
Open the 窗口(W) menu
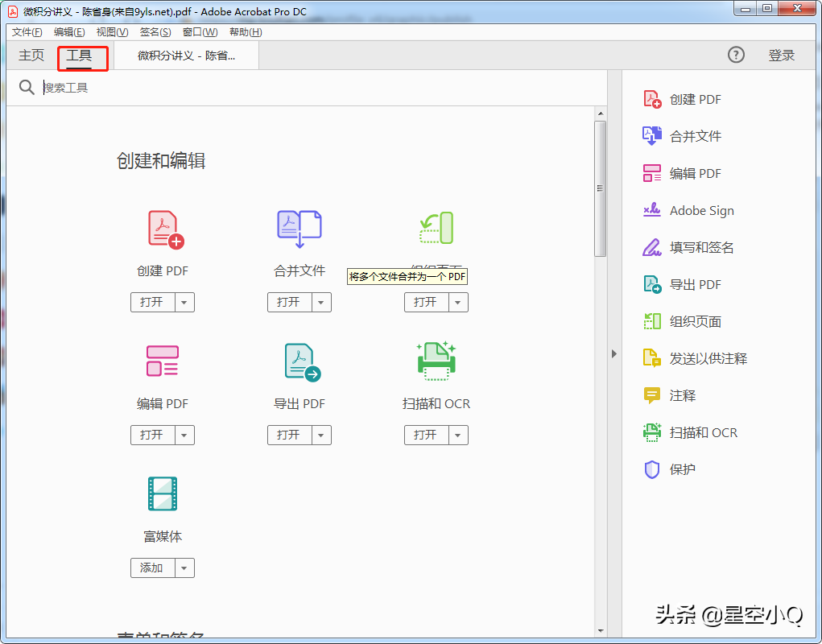200,32
